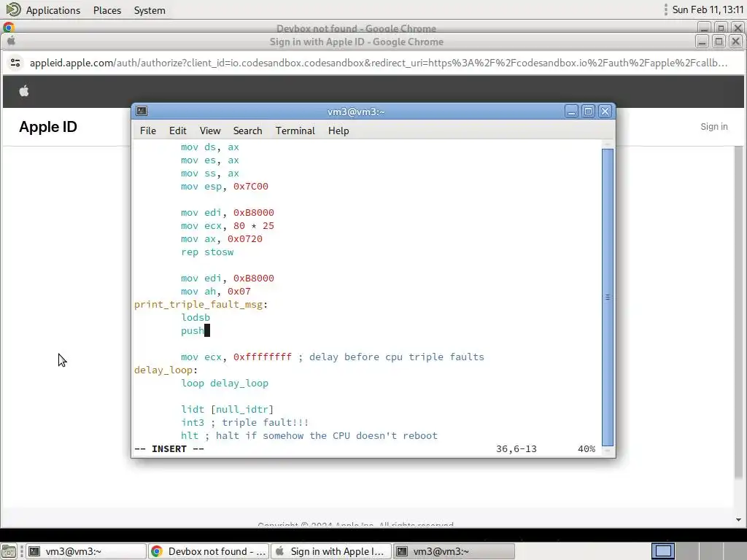Screen dimensions: 747x560
Task: Click the Apple icon on Sign in window titlebar
Action: [12, 41]
